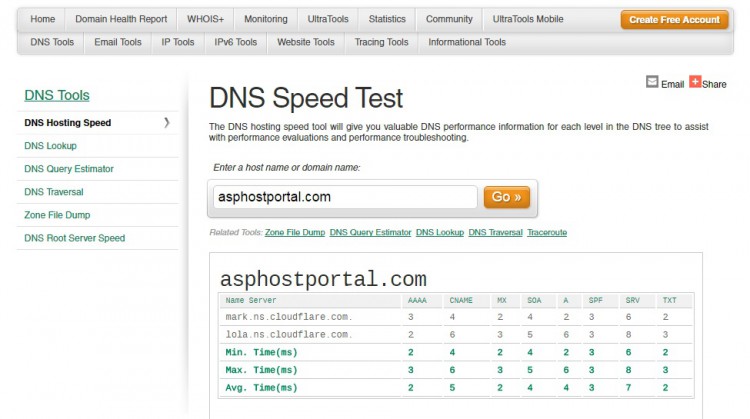The width and height of the screenshot is (750, 419).
Task: Select the Website Tools submenu tab
Action: [306, 42]
